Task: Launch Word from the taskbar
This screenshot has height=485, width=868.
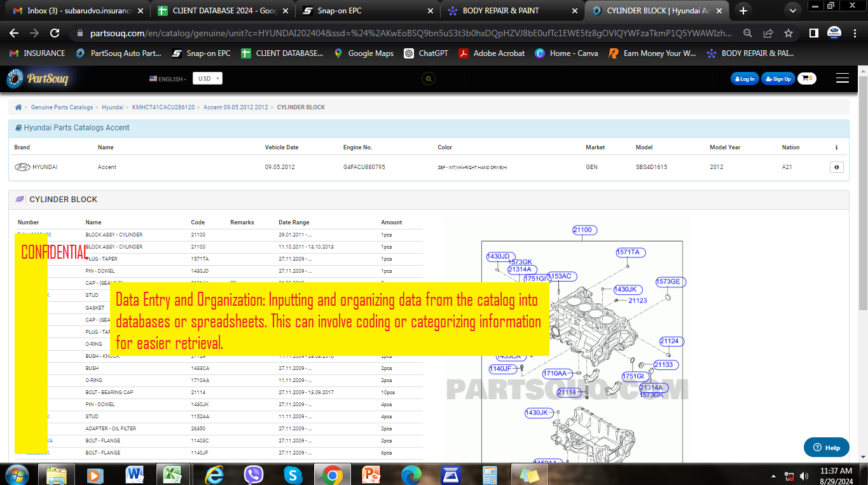Action: (x=135, y=475)
